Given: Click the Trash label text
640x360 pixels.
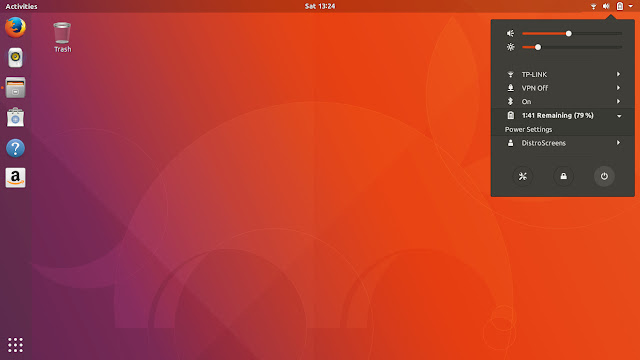Looking at the screenshot, I should tap(62, 49).
